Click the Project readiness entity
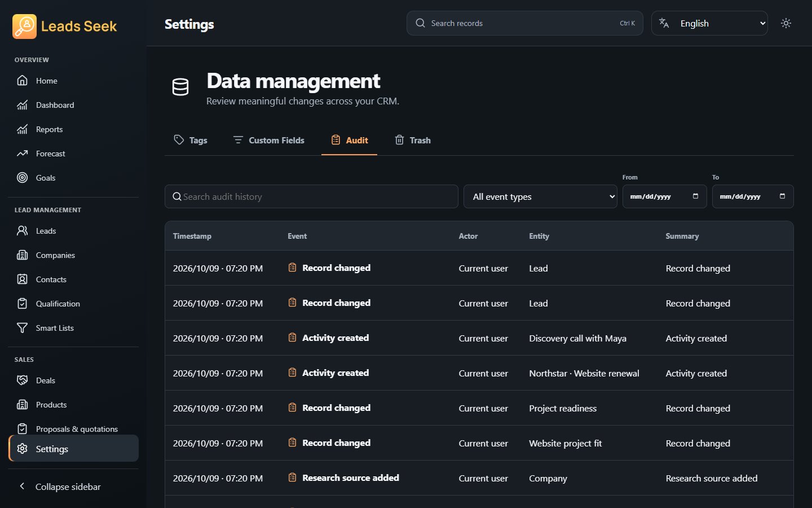 (x=563, y=408)
